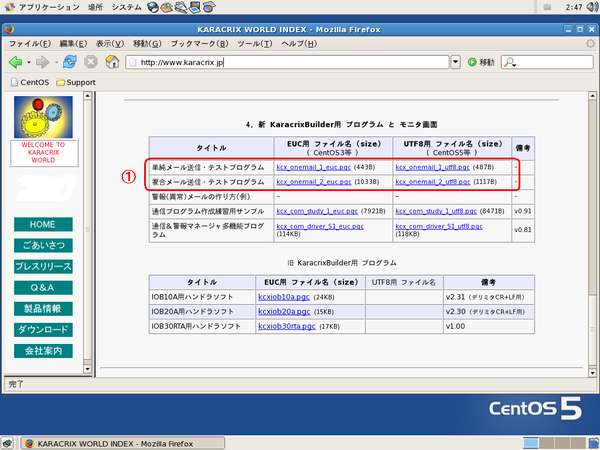Launch the mail client icon in the top panel
Screen dimensions: 600x450
click(166, 7)
